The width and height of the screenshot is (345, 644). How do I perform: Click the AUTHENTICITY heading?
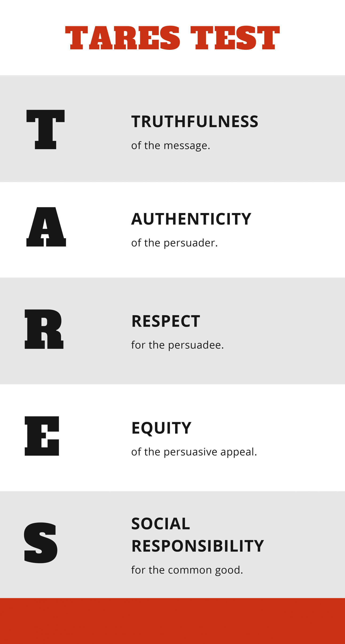coord(191,219)
